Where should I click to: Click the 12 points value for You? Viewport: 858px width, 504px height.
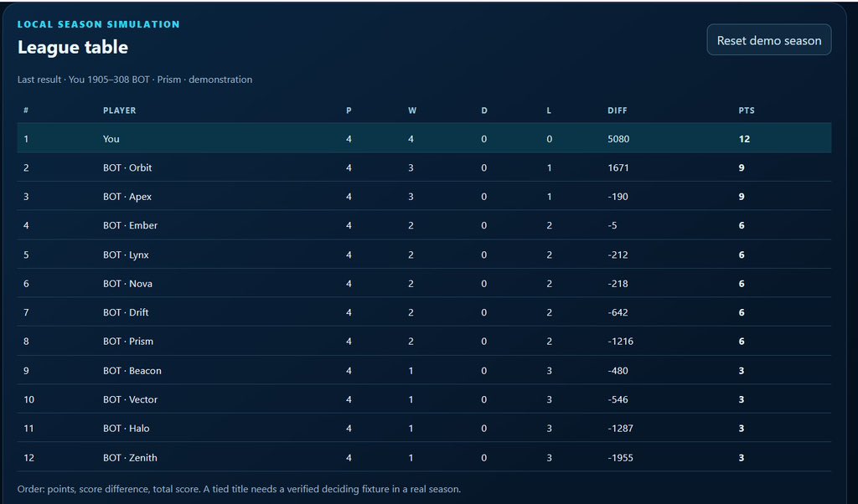pos(744,139)
